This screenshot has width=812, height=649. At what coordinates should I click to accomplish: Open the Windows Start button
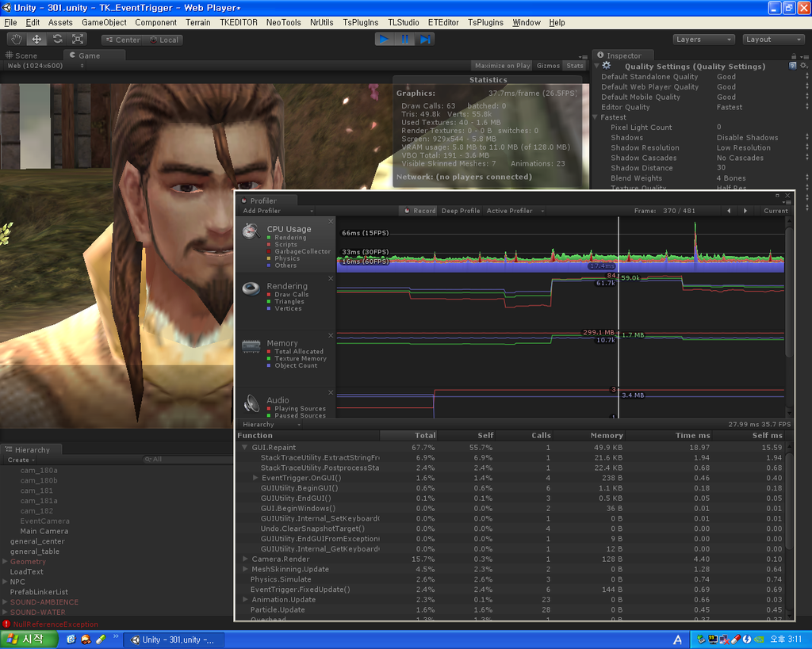coord(29,639)
